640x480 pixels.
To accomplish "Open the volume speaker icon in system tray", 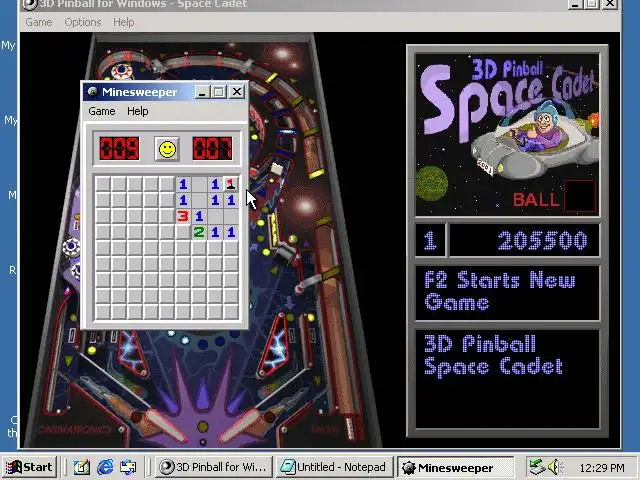I will click(x=554, y=467).
